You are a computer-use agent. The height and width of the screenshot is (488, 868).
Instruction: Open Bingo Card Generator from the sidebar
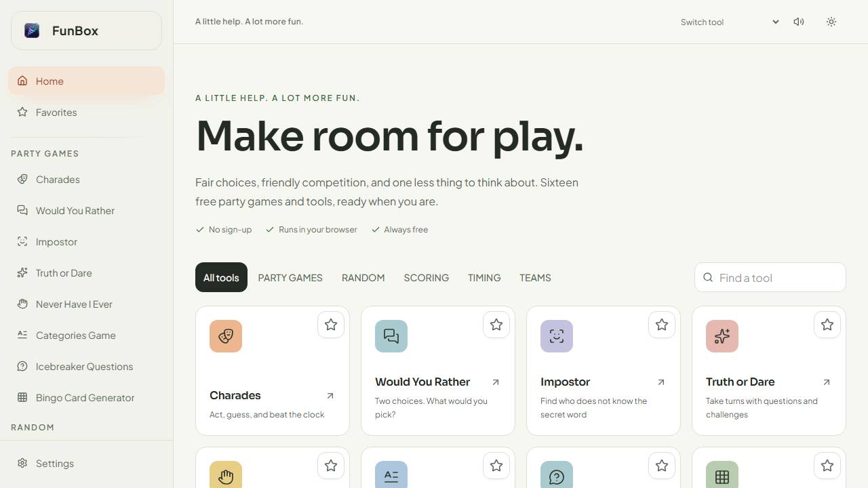point(86,398)
